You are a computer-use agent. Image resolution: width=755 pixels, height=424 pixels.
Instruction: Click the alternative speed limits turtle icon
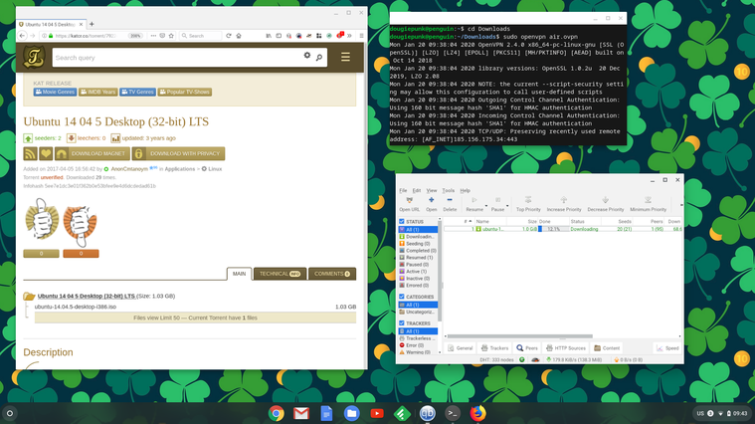535,360
